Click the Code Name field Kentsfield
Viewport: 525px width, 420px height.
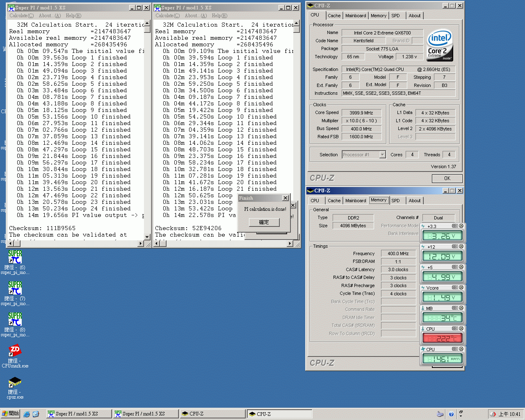point(363,41)
